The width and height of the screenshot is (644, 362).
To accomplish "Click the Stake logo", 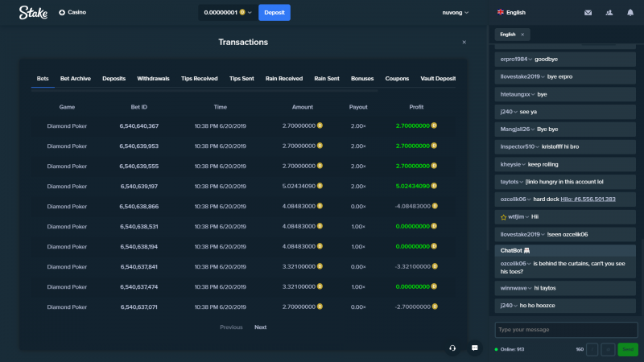I will 33,12.
